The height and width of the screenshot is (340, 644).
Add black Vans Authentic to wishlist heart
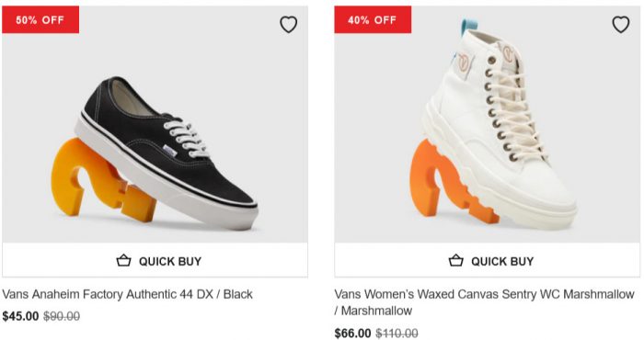coord(288,25)
